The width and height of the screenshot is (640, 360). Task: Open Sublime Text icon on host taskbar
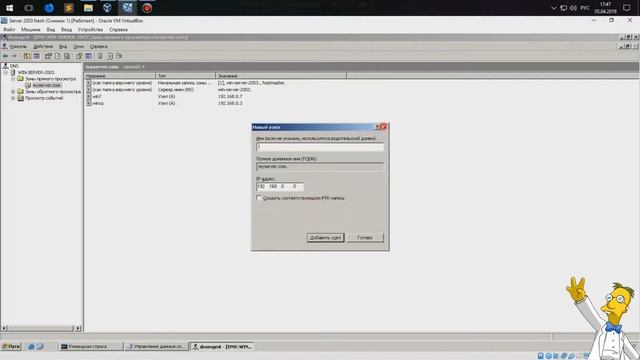[x=69, y=8]
